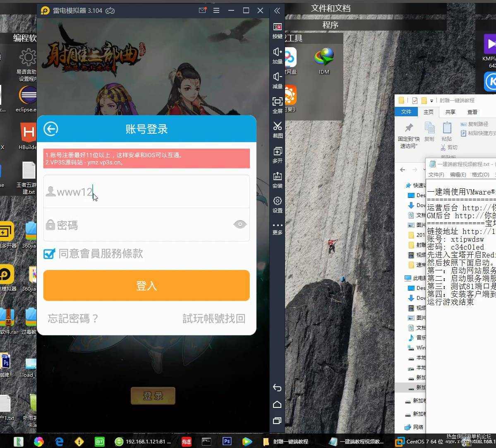Uncheck the member service terms checkbox

49,253
